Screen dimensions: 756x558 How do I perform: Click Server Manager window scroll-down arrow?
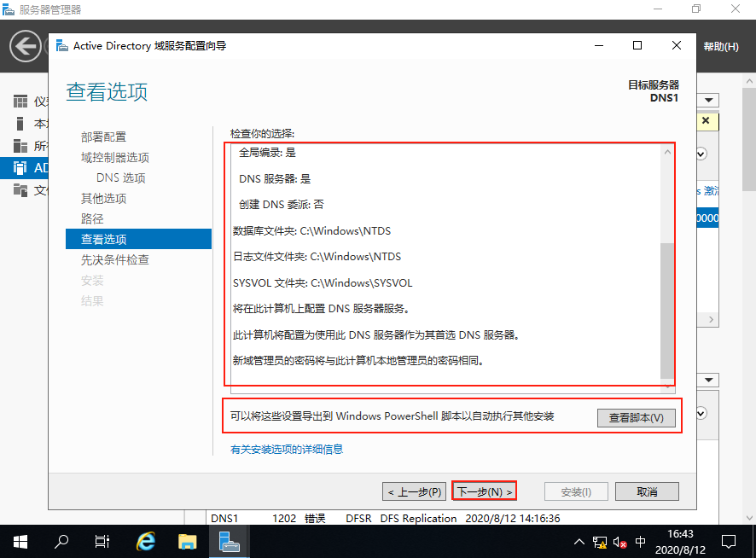749,518
